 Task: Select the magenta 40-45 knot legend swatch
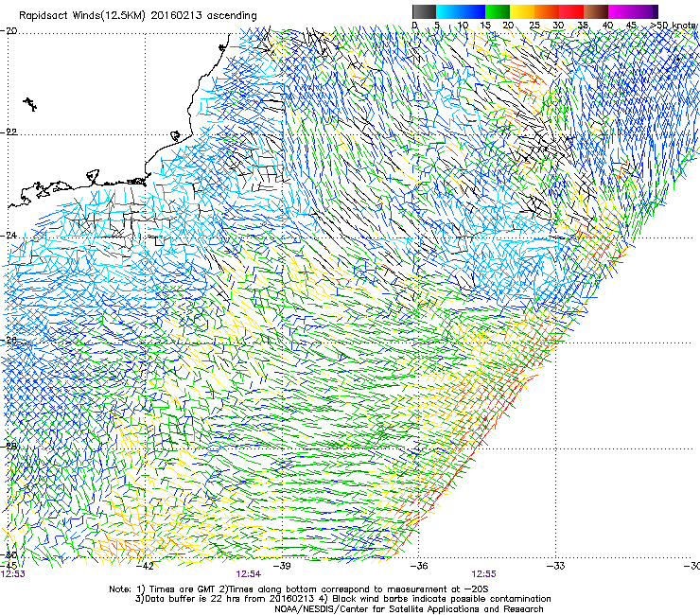click(x=621, y=11)
